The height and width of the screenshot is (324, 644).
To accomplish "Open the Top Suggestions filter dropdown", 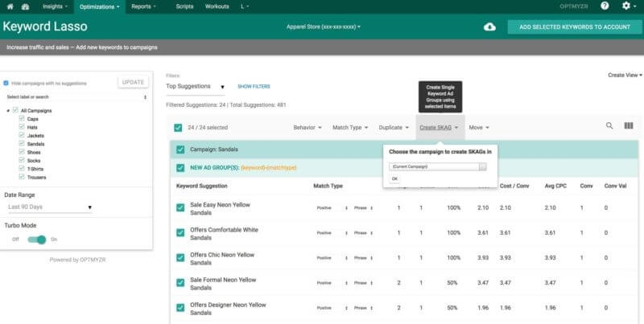I will point(196,87).
